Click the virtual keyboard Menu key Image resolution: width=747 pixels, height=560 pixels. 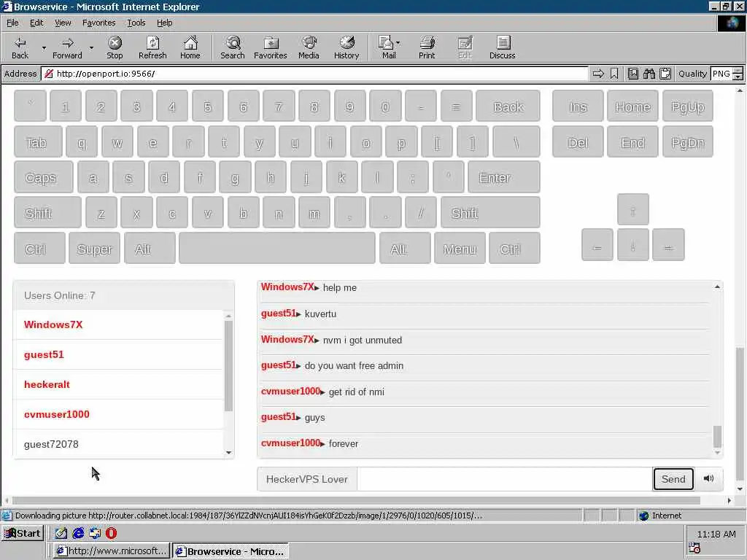460,248
